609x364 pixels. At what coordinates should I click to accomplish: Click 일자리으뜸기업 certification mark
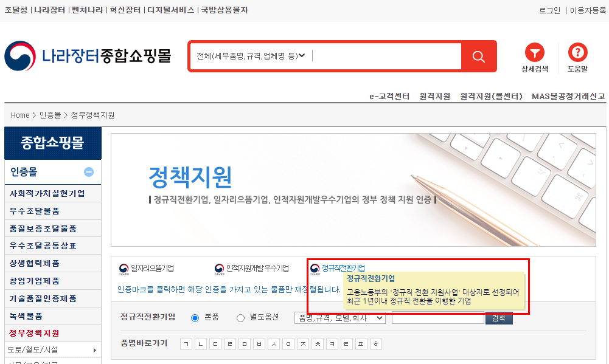point(147,269)
